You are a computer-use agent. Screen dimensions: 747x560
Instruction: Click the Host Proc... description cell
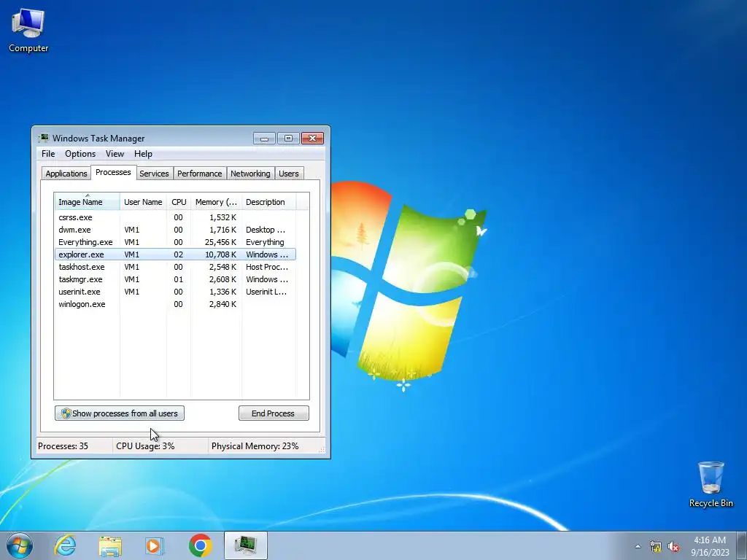(x=267, y=267)
